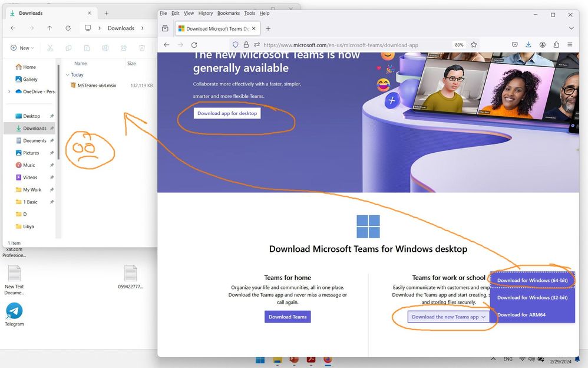Expand the Download the new Teams app dropdown

click(448, 317)
